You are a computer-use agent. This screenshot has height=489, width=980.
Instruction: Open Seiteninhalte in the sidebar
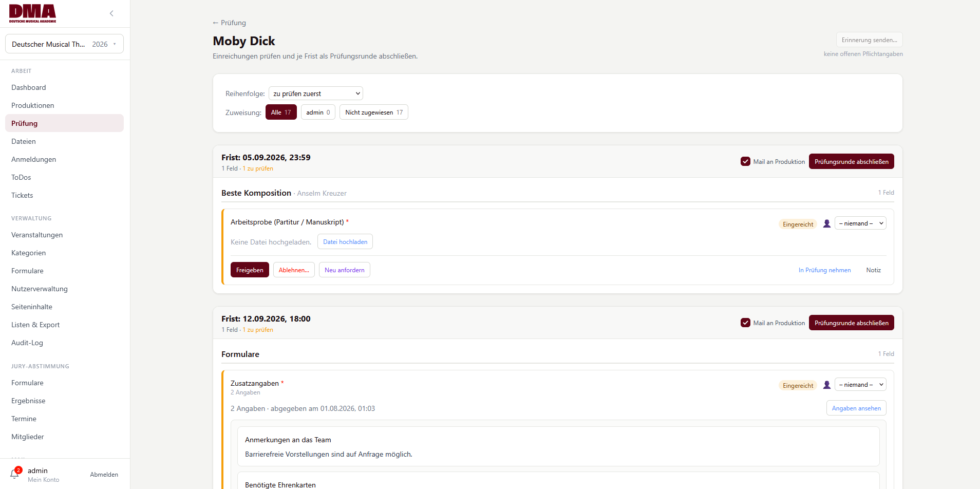pyautogui.click(x=64, y=307)
